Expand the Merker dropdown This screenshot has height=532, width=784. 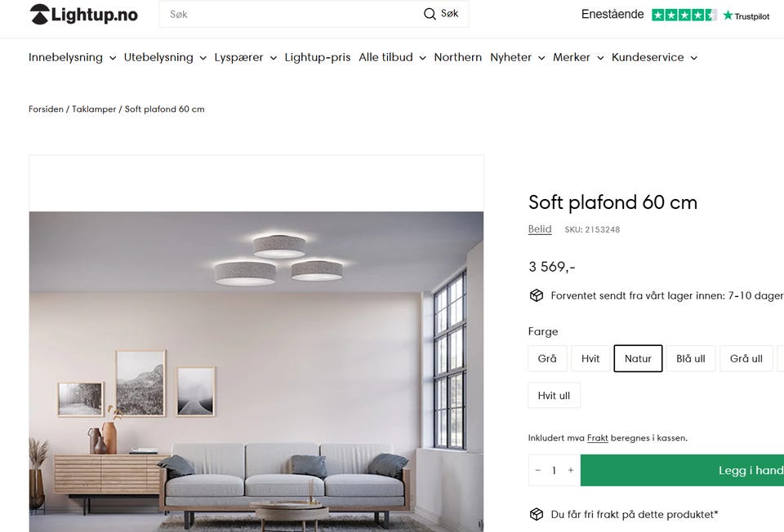(x=572, y=57)
